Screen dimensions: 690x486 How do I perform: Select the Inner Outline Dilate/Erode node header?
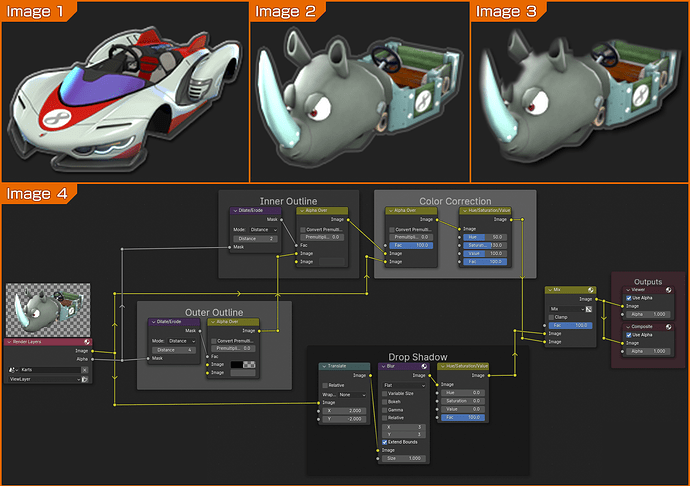[255, 211]
